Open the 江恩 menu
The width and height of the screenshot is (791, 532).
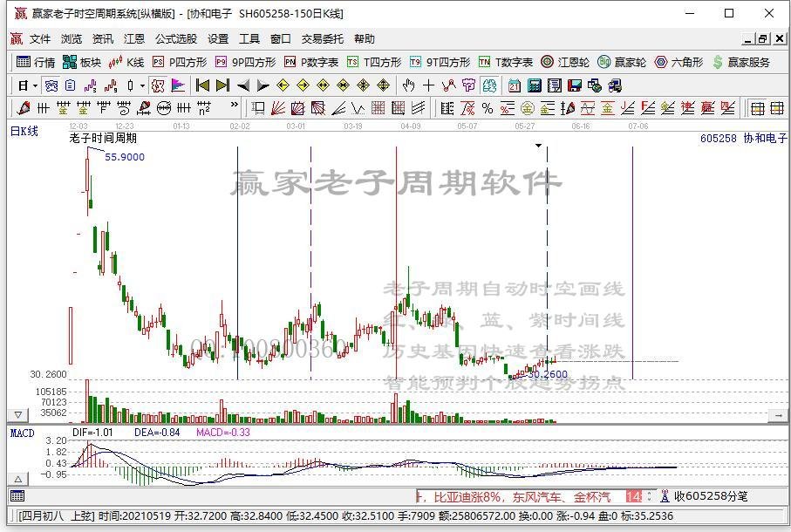tap(134, 39)
